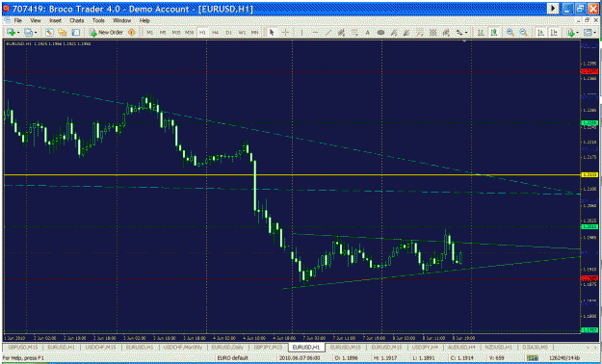The image size is (602, 364).
Task: Click the yellow 1.2133 price label
Action: click(589, 174)
